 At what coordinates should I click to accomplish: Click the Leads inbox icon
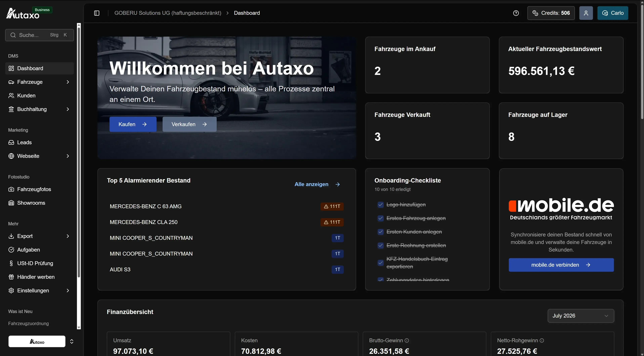(11, 142)
